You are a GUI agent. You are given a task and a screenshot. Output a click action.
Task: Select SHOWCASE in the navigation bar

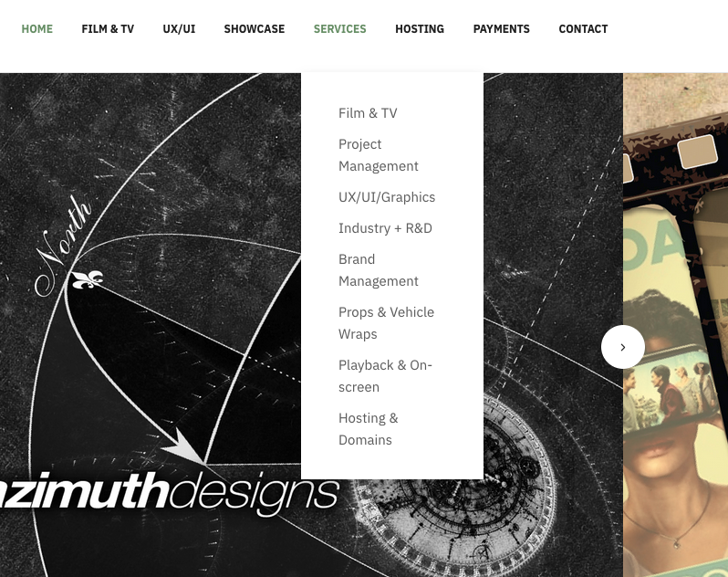(x=255, y=29)
